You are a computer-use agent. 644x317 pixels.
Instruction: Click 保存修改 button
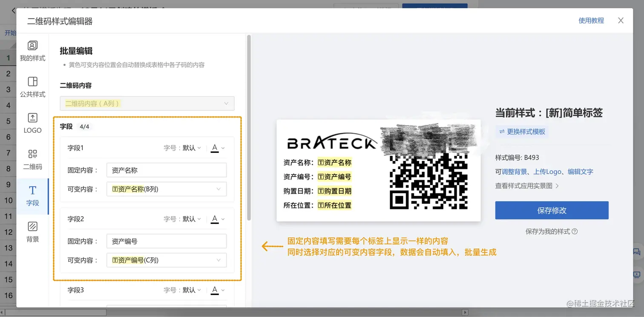pyautogui.click(x=552, y=211)
